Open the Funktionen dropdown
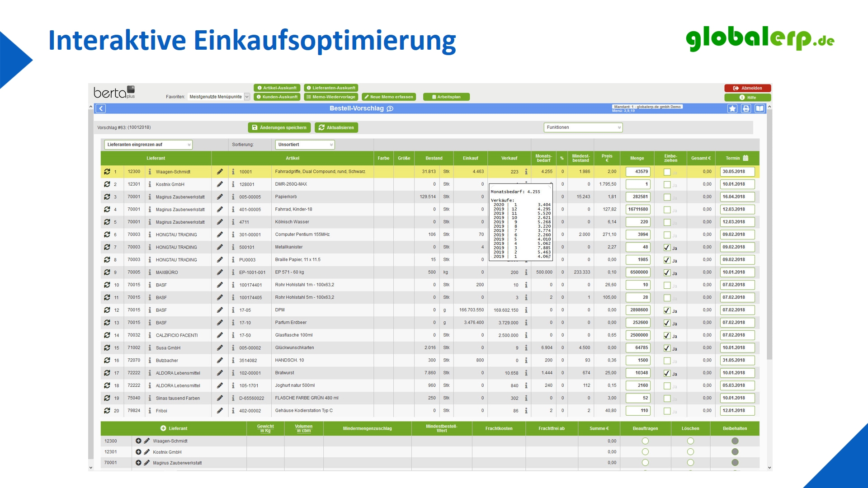868x488 pixels. (x=583, y=127)
